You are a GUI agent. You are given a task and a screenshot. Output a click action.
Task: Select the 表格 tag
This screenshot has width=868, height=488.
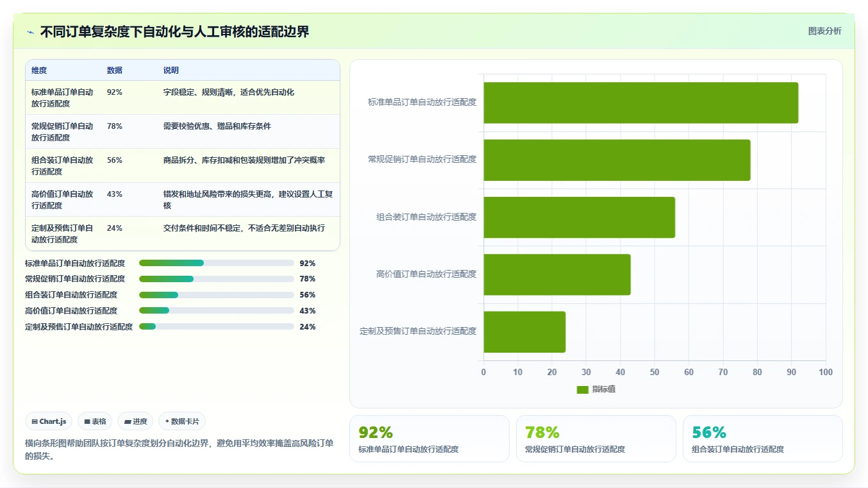pyautogui.click(x=95, y=421)
